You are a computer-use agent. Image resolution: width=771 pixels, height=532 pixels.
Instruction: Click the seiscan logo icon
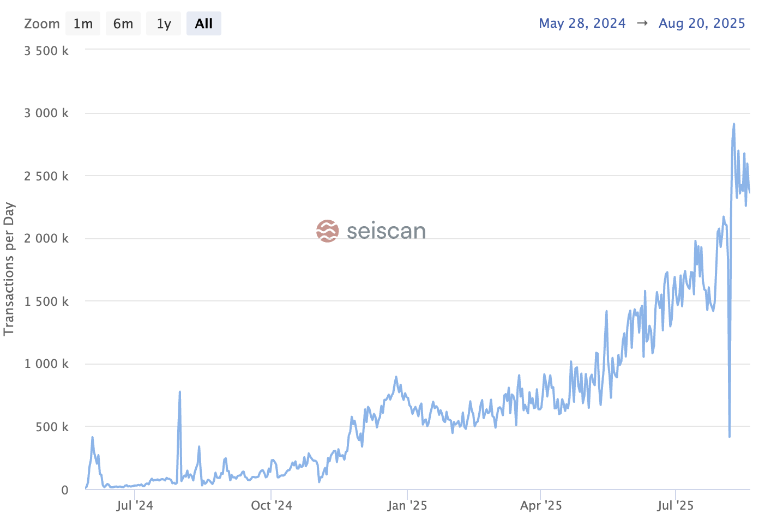328,231
